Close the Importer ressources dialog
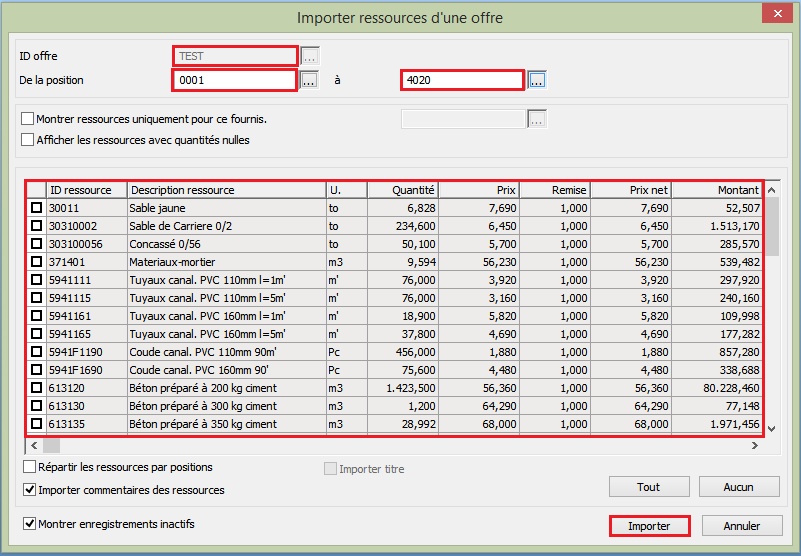 point(777,15)
